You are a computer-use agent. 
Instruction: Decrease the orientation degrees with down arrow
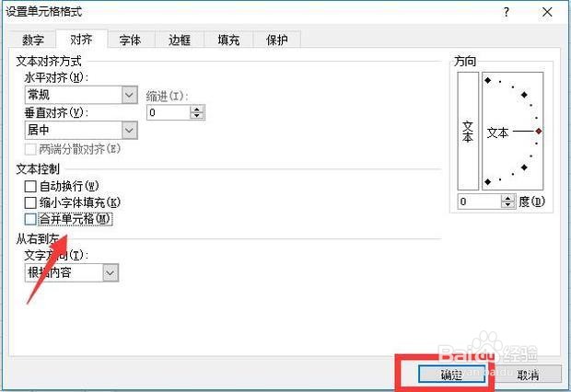click(508, 204)
